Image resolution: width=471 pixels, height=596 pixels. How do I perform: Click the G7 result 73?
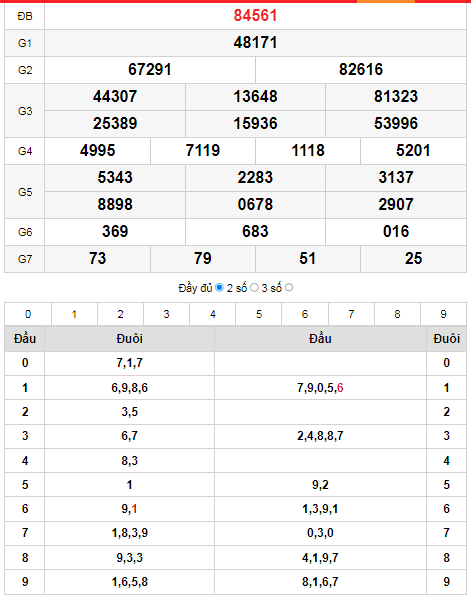tap(97, 258)
